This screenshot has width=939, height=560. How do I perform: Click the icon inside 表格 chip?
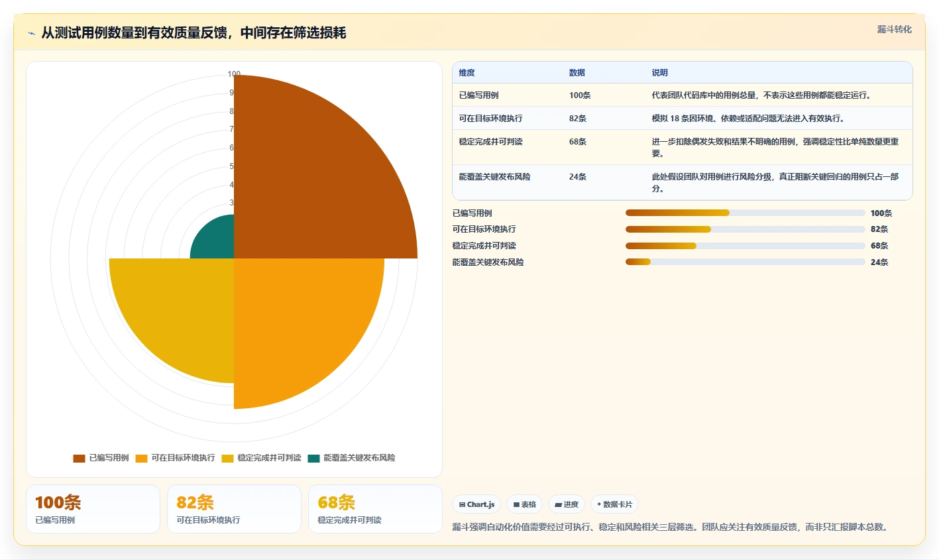coord(516,504)
